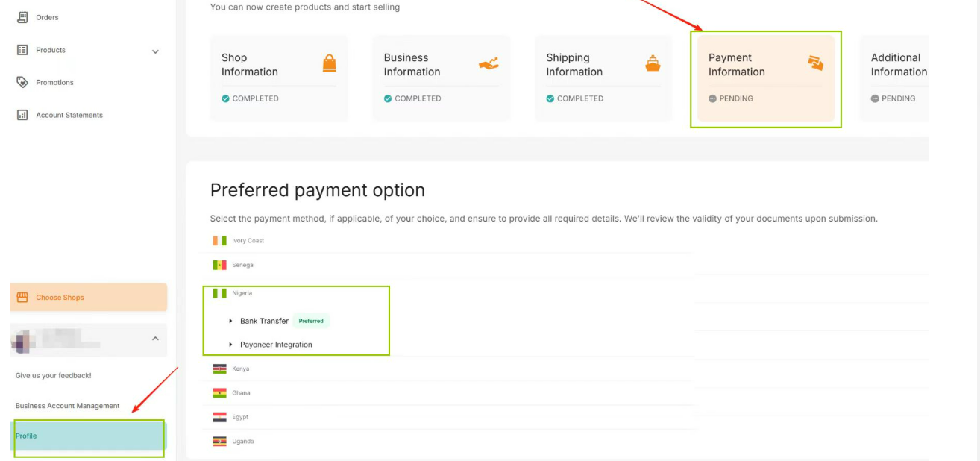Screen dimensions: 980x461
Task: Click the ship icon on Shipping Information
Action: [x=653, y=64]
